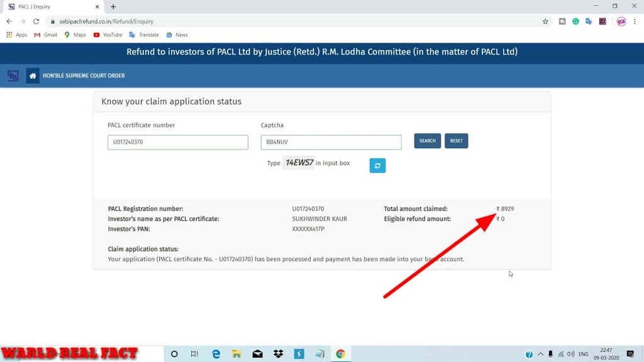The width and height of the screenshot is (644, 362).
Task: Open the Mail app from taskbar
Action: [x=257, y=354]
